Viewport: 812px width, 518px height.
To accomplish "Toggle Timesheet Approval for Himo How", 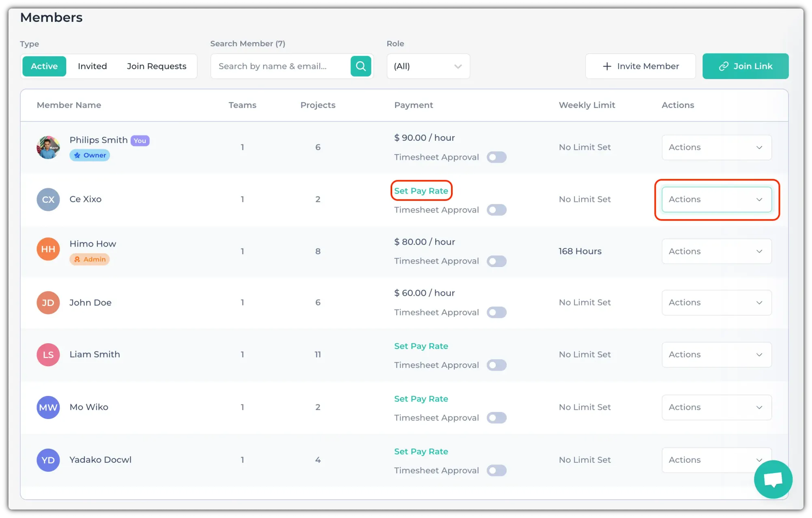I will (x=497, y=261).
